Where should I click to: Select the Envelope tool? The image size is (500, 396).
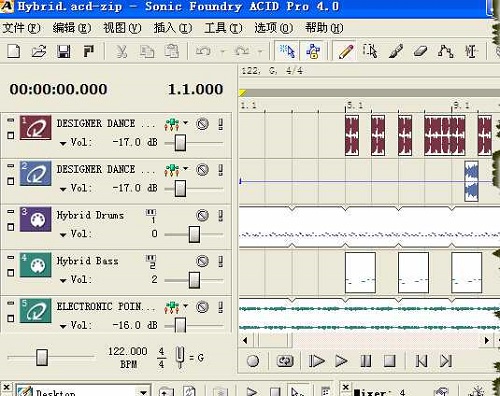click(x=445, y=51)
